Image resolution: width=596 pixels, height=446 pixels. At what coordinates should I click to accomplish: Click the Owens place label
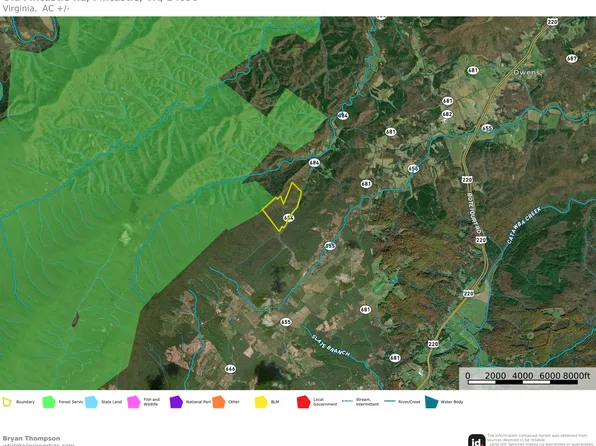[x=526, y=72]
